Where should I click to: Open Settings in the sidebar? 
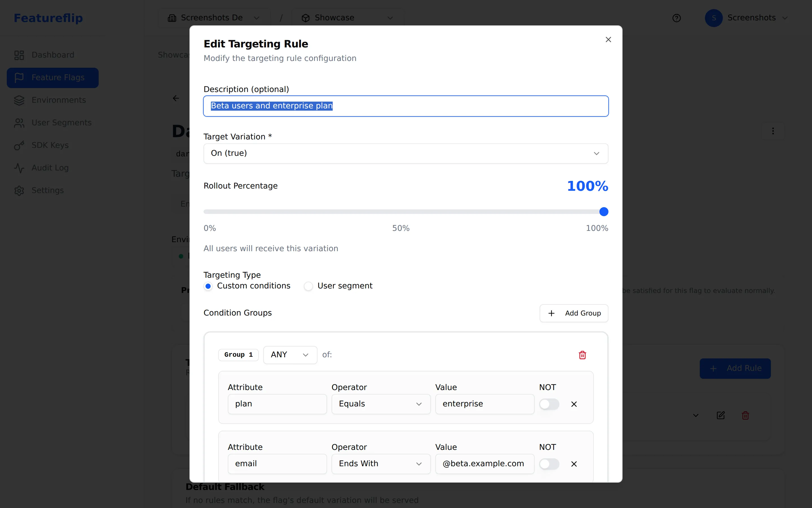[53, 190]
